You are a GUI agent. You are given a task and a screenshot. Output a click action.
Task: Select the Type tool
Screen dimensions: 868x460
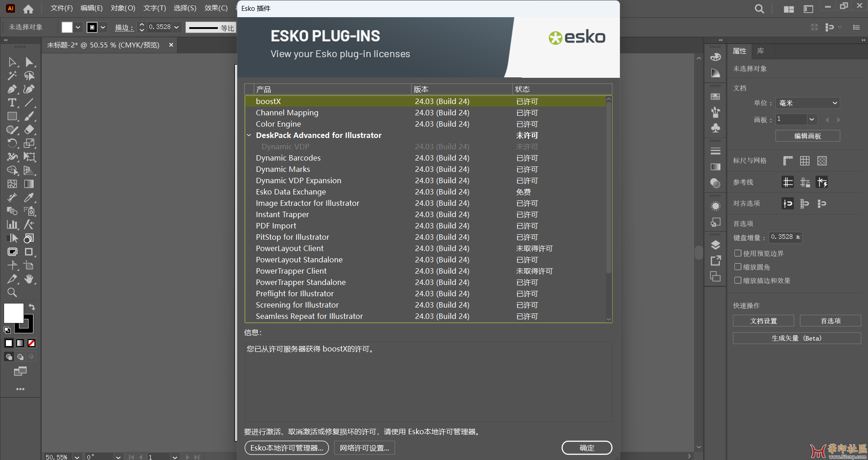coord(12,103)
